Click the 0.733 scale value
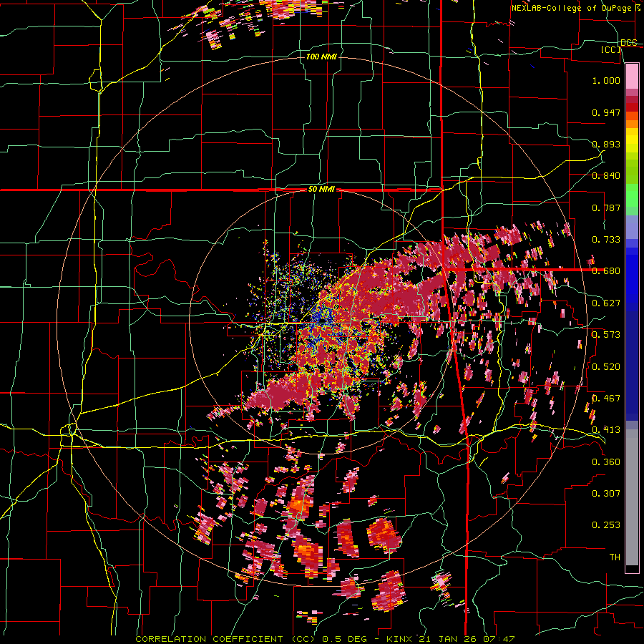The image size is (644, 644). 606,240
